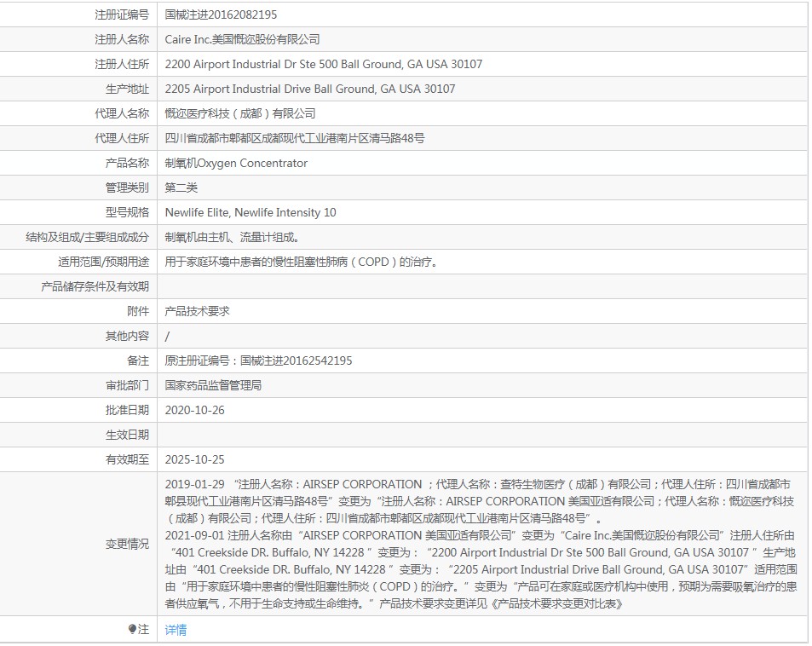812x646 pixels.
Task: Select the 制氧机由主机、流量计组成 text
Action: tap(232, 237)
